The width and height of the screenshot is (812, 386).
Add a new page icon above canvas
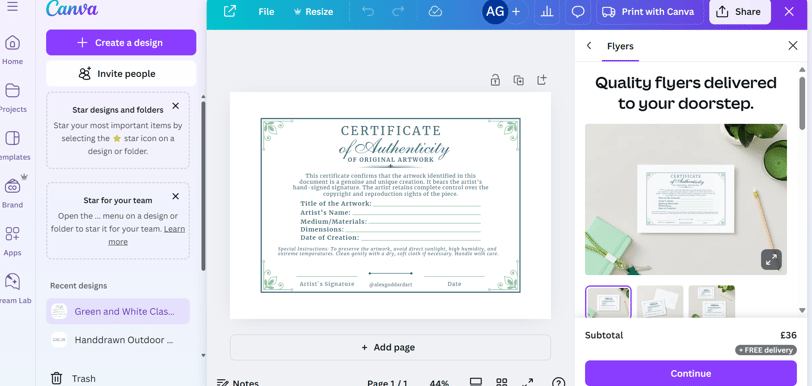[x=542, y=80]
